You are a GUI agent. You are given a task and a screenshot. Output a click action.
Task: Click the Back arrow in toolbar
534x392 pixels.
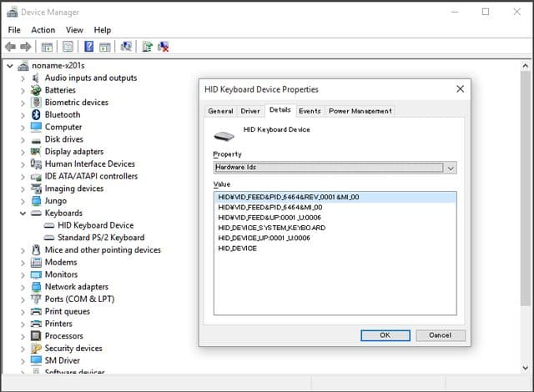(x=10, y=47)
